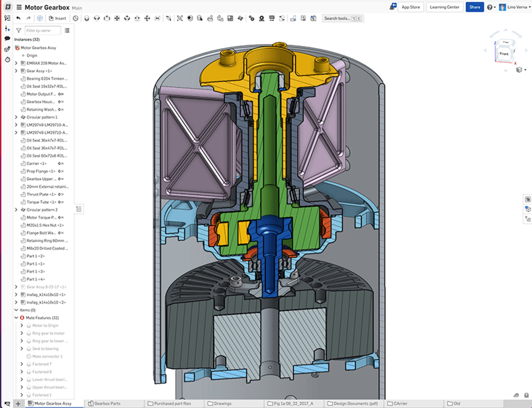Image resolution: width=532 pixels, height=408 pixels.
Task: Click the Redo arrow icon
Action: (x=28, y=18)
